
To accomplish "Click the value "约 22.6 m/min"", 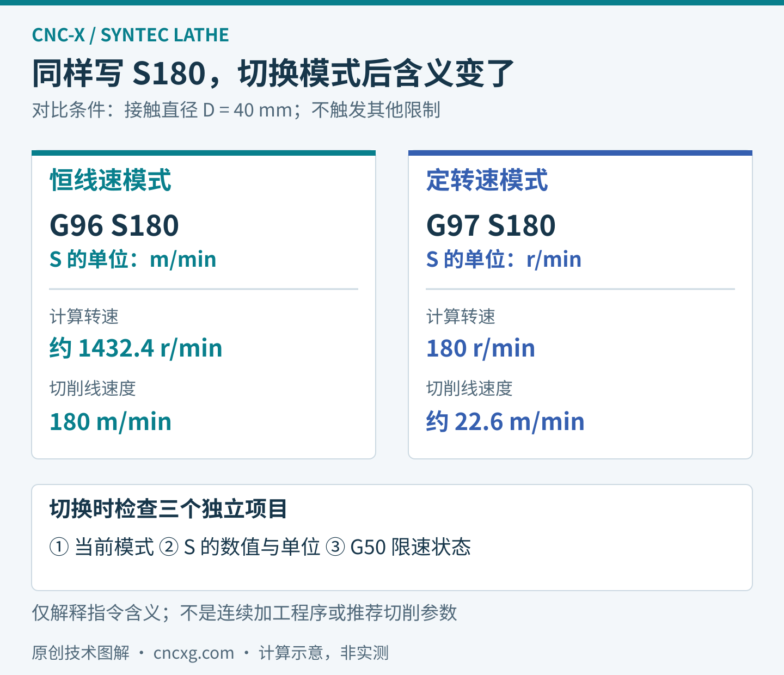I will [505, 421].
